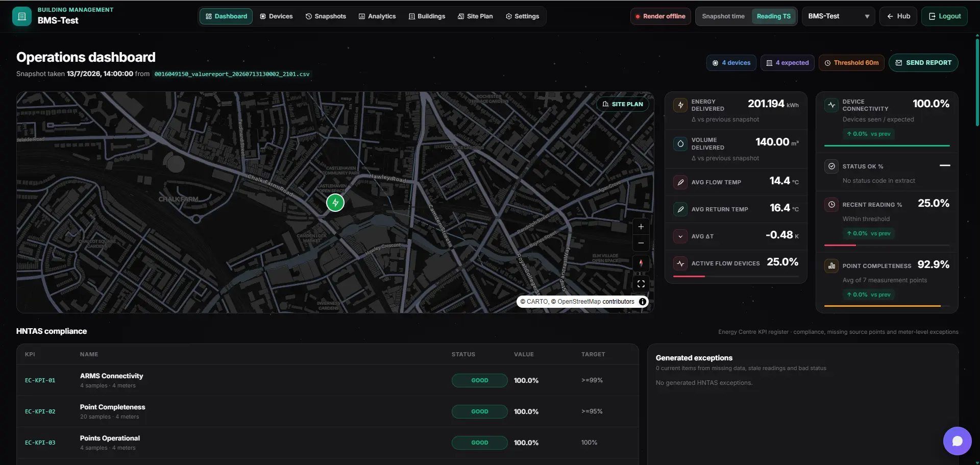This screenshot has height=465, width=980.
Task: Click the green energy marker on map
Action: pos(335,203)
